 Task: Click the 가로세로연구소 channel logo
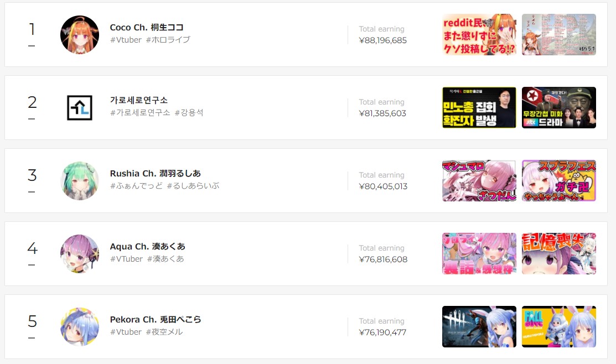(79, 107)
